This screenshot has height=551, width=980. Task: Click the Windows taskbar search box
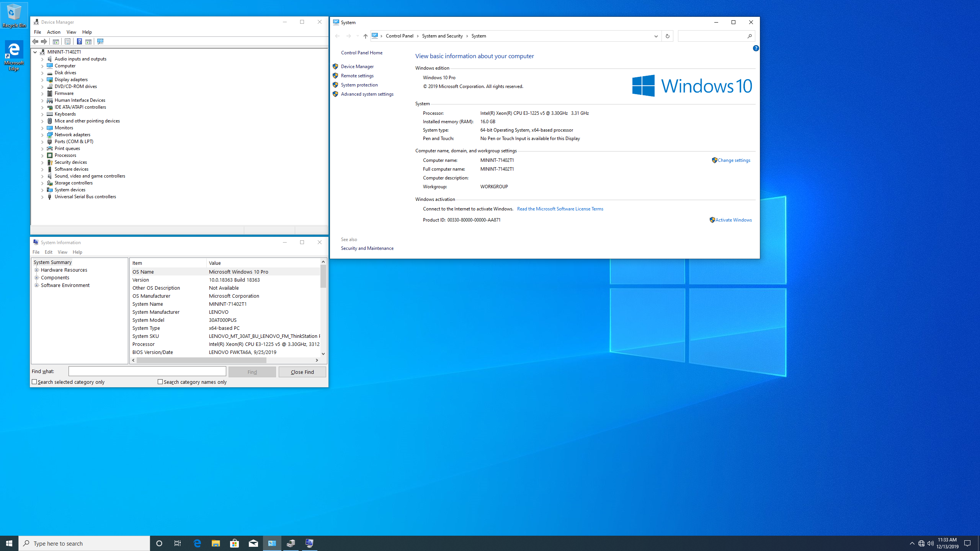pos(84,543)
